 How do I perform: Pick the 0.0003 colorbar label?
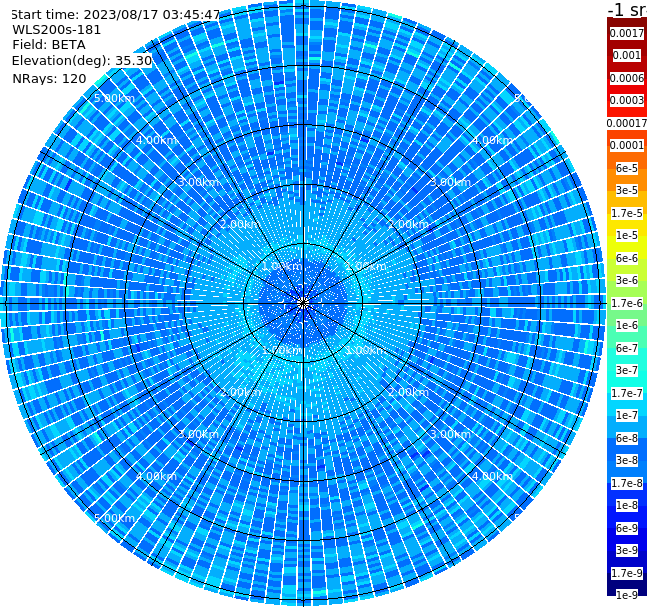click(627, 100)
